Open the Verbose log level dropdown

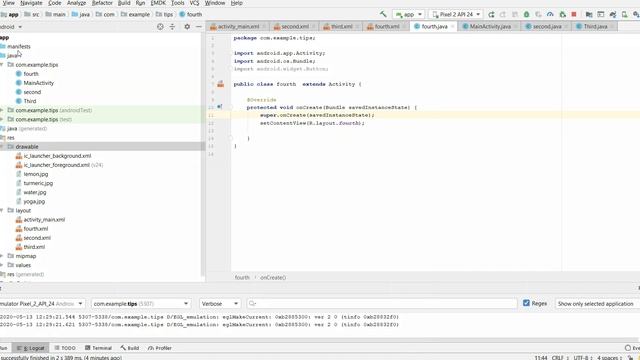point(220,304)
